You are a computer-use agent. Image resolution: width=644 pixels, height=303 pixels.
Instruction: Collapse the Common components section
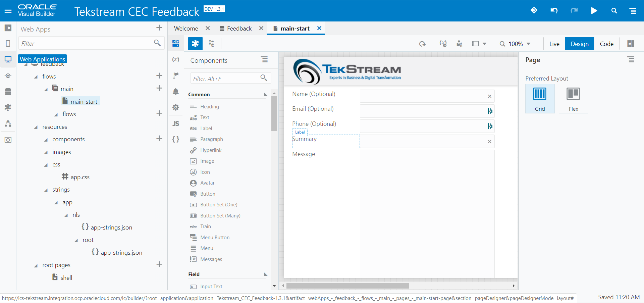pos(265,95)
